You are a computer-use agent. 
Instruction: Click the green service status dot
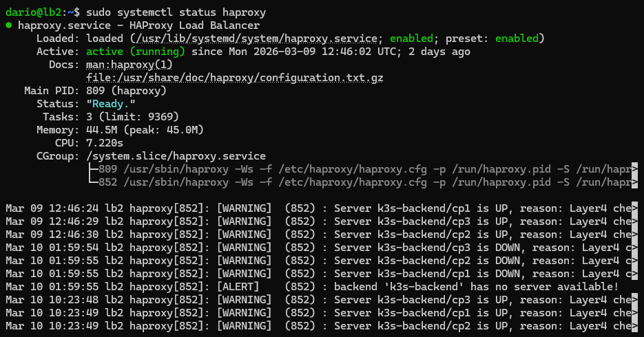[x=9, y=25]
